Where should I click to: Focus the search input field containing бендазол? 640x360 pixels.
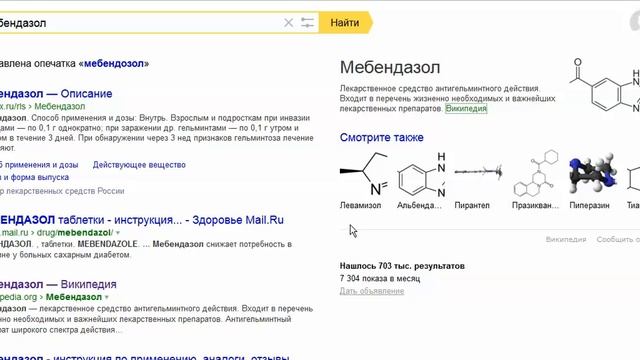[x=139, y=23]
